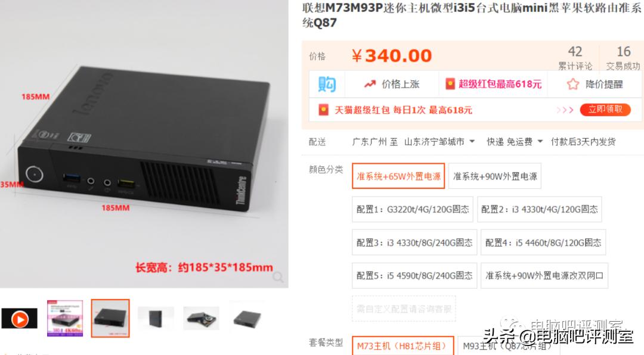Click the red envelope icon in 天猫超级红包 banner

(324, 110)
